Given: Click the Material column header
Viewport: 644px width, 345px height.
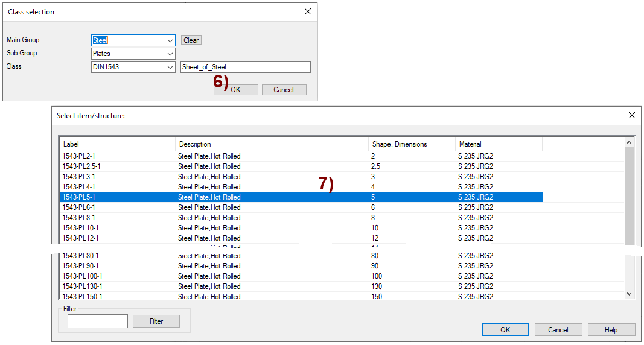Looking at the screenshot, I should click(499, 144).
